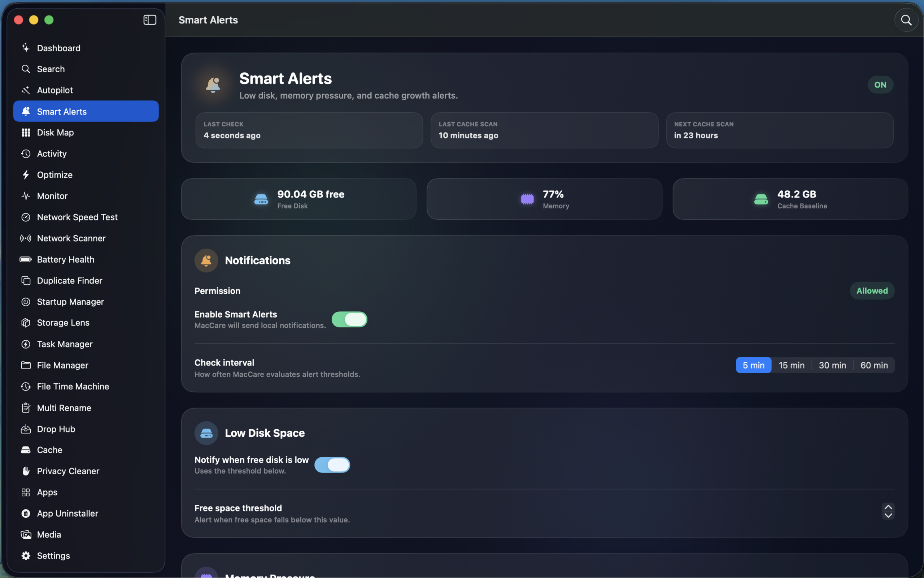Open the Storage Lens cube icon
Image resolution: width=924 pixels, height=578 pixels.
[26, 323]
